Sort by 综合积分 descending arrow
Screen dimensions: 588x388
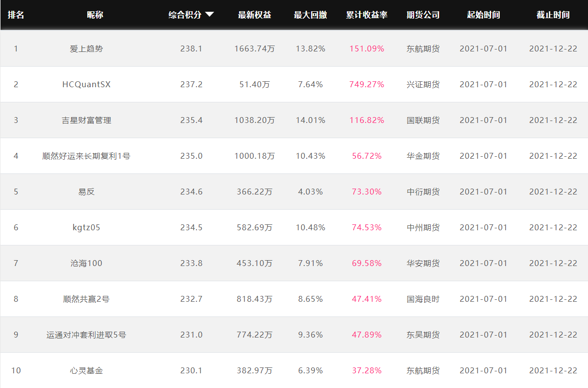point(209,15)
